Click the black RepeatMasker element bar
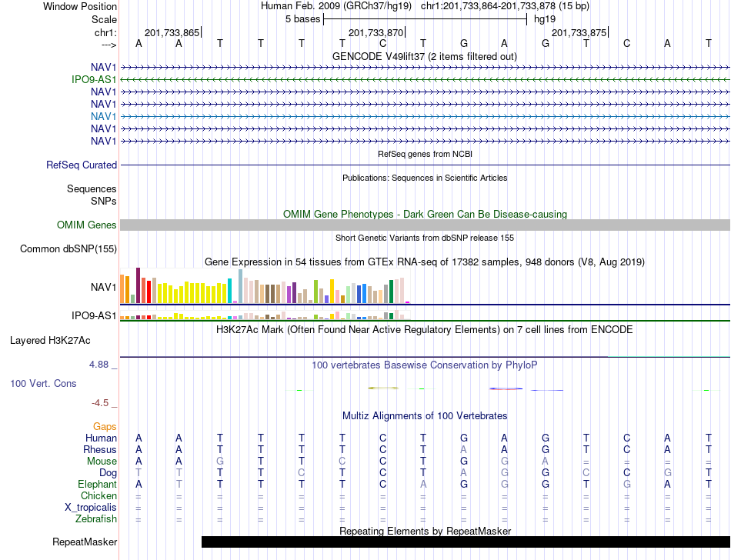 point(466,542)
